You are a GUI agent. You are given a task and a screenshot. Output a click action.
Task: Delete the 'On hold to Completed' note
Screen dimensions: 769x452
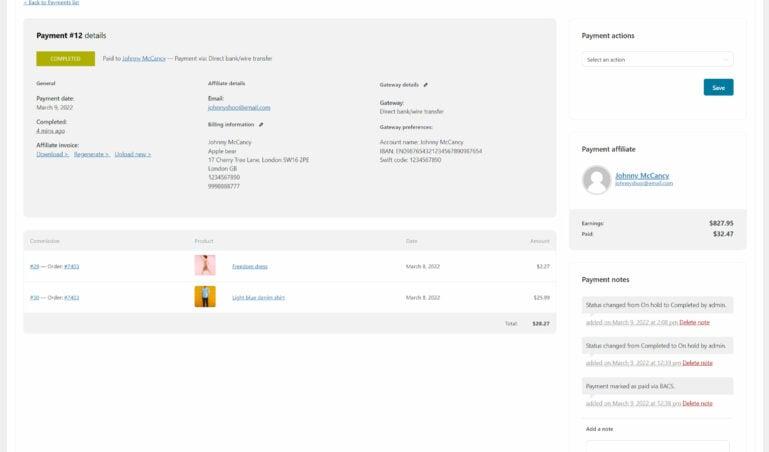(694, 322)
